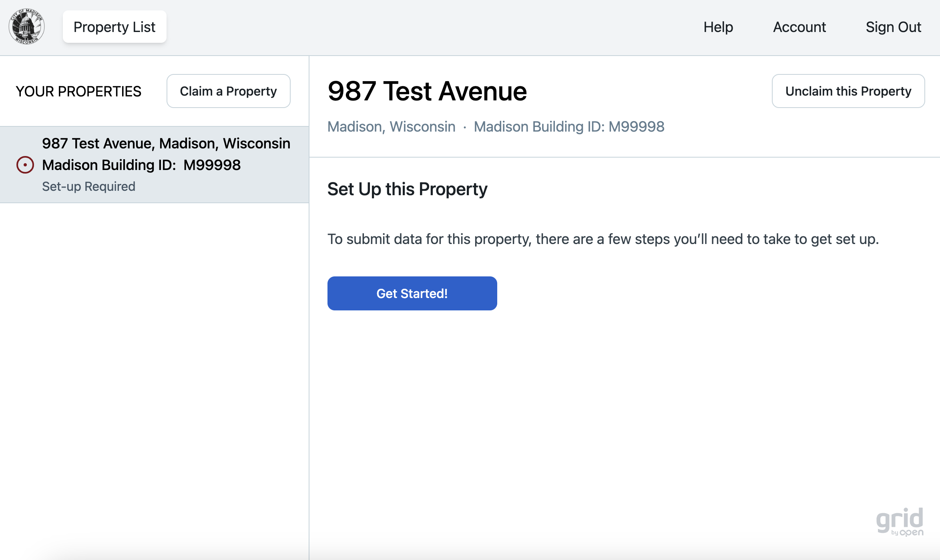Click empty area below the property list
This screenshot has height=560, width=940.
point(154,360)
